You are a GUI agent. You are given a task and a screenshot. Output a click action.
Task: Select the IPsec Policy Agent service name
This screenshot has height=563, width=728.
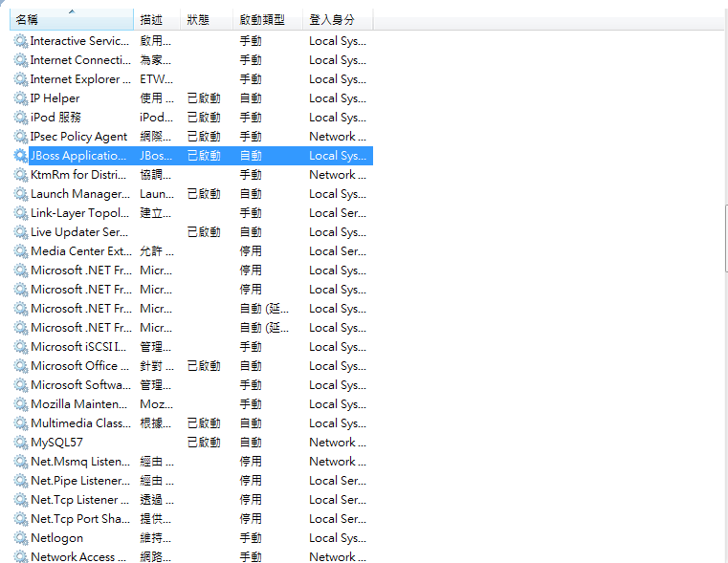(78, 137)
